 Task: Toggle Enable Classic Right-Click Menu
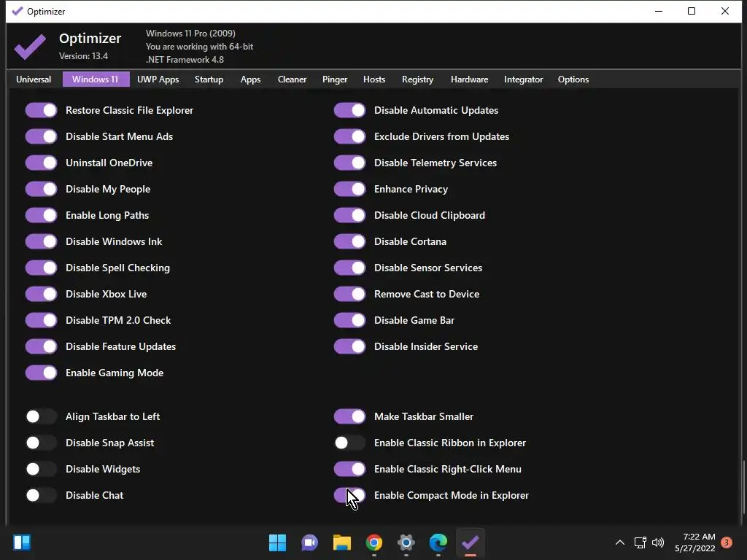[349, 469]
